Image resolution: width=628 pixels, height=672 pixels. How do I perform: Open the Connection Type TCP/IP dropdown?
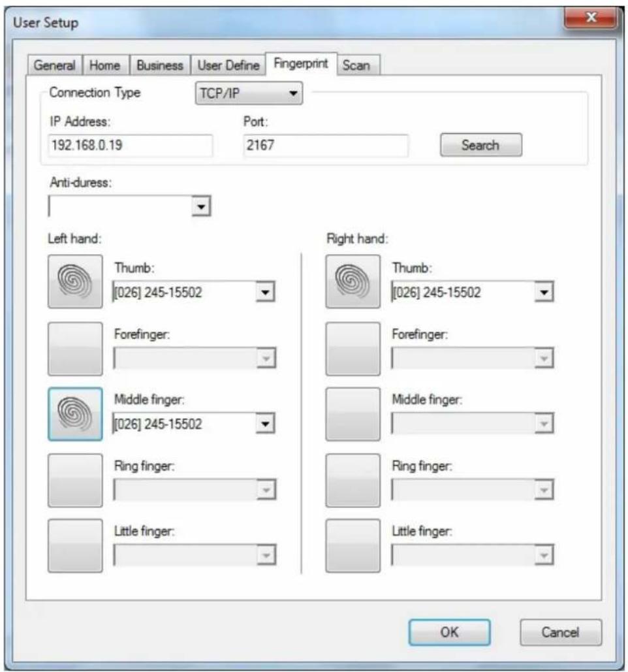click(x=249, y=93)
